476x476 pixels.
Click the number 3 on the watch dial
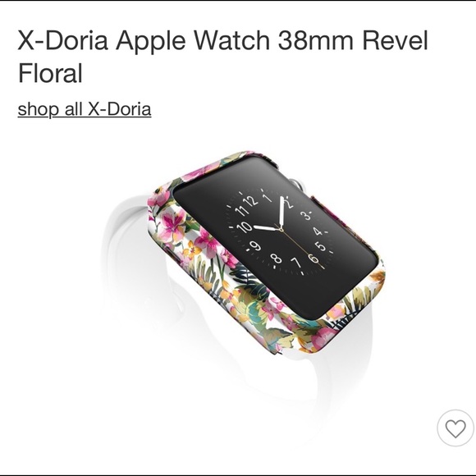pyautogui.click(x=305, y=215)
